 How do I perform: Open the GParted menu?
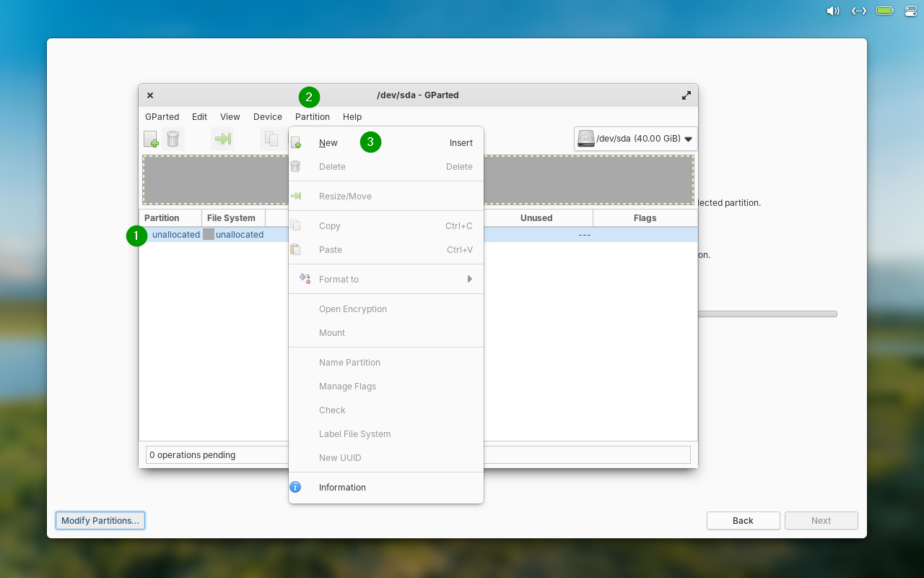click(x=162, y=117)
